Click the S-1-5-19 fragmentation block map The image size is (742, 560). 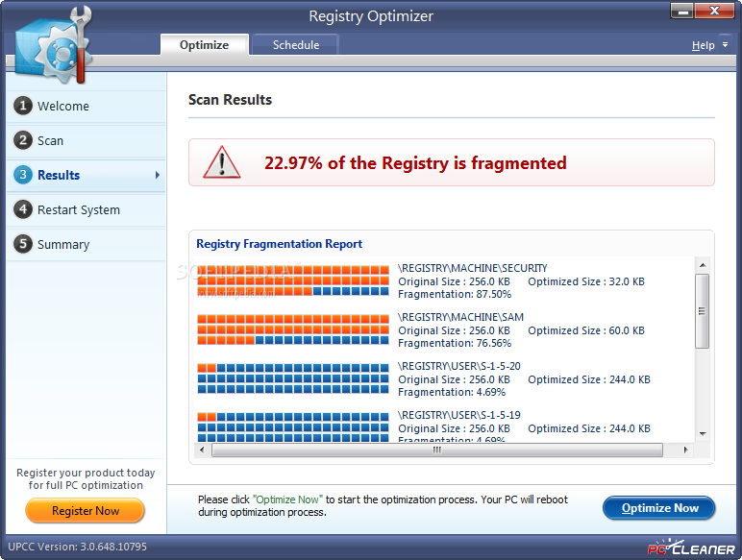[293, 427]
